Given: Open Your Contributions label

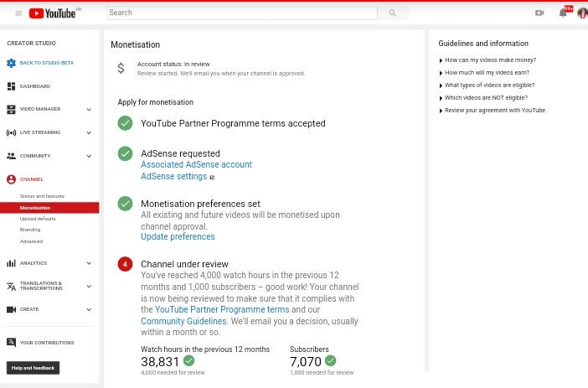Looking at the screenshot, I should click(x=47, y=343).
